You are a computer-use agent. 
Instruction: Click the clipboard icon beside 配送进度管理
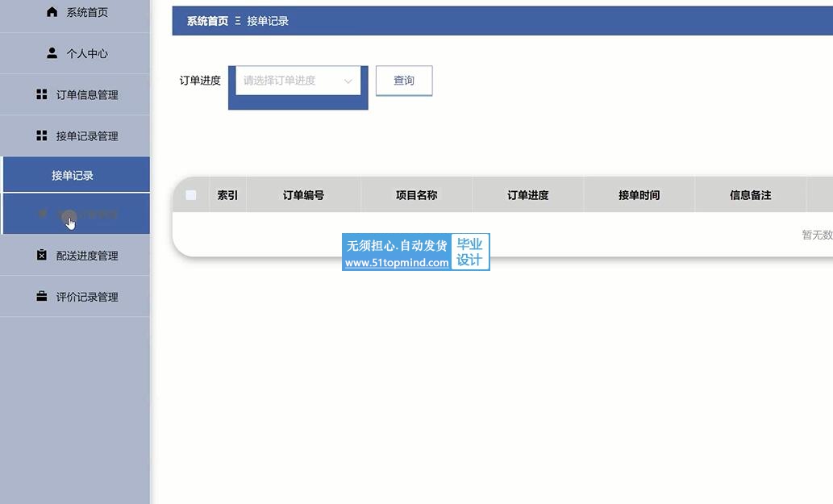pyautogui.click(x=41, y=256)
